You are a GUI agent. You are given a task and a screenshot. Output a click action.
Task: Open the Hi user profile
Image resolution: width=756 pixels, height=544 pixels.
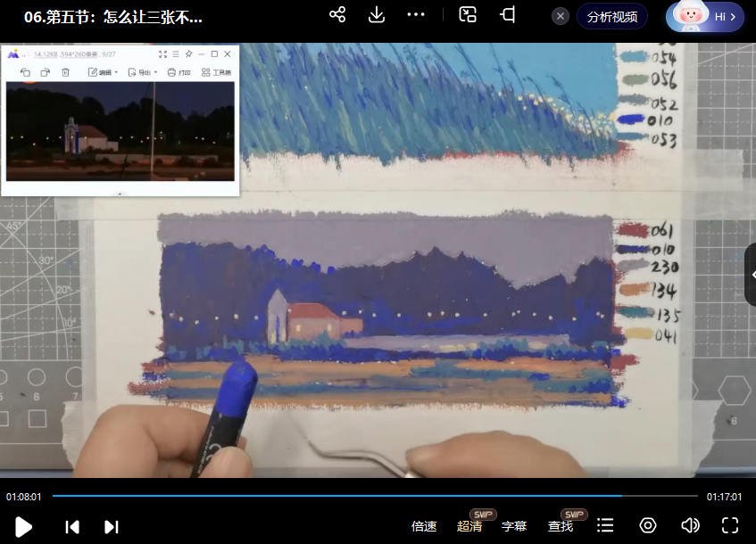pyautogui.click(x=706, y=15)
